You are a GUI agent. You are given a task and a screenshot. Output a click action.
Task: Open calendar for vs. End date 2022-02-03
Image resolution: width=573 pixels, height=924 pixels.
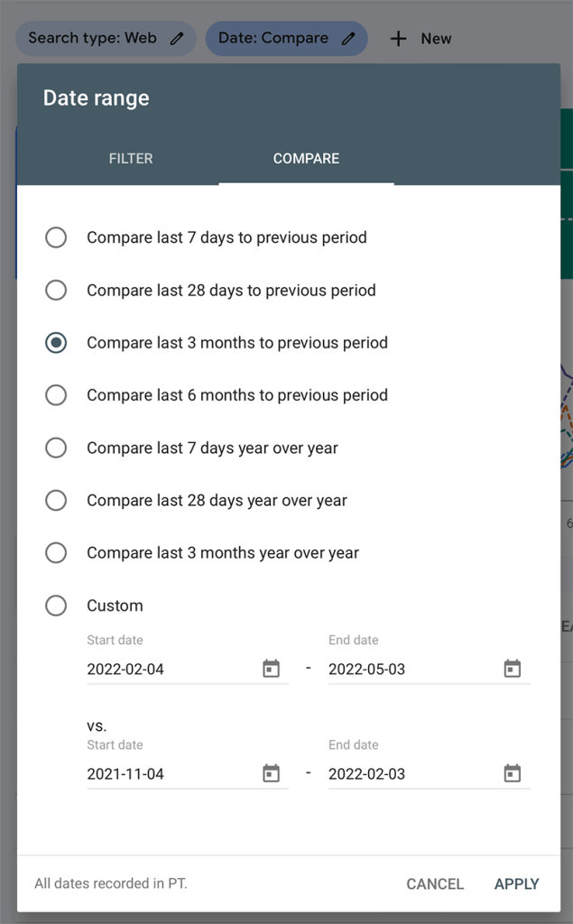513,773
